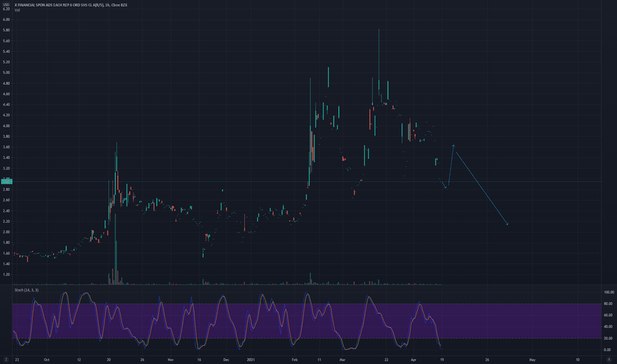Viewport: 617px width, 364px height.
Task: Click the 4.00 price axis label
Action: pos(6,126)
